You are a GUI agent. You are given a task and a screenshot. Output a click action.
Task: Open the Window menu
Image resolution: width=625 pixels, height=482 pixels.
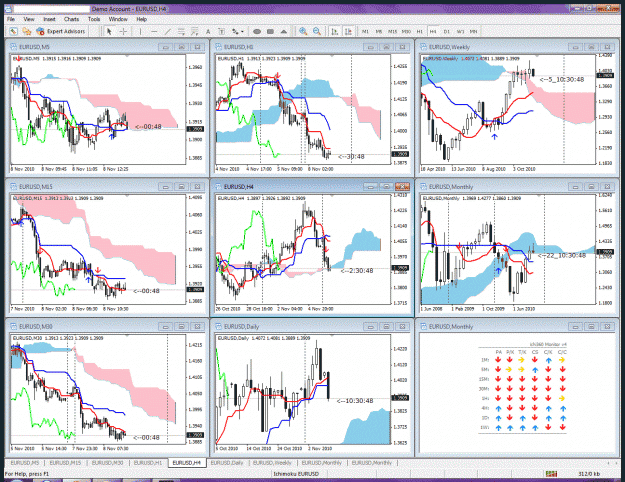click(x=118, y=19)
